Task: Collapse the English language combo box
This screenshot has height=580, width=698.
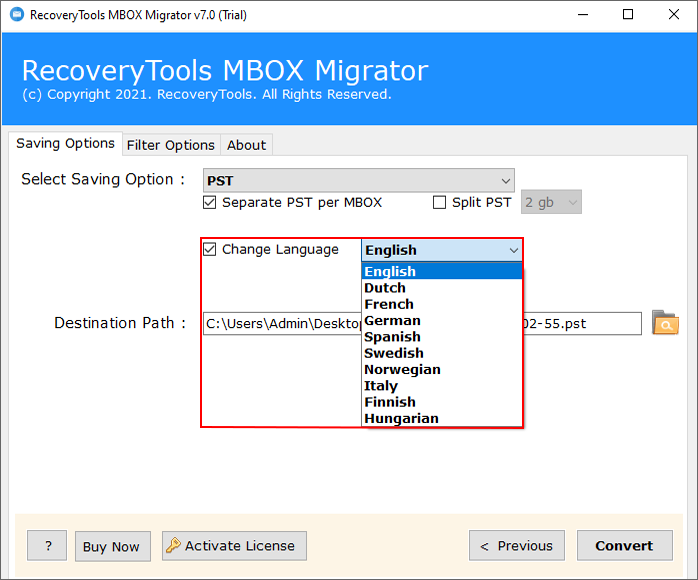Action: (442, 250)
